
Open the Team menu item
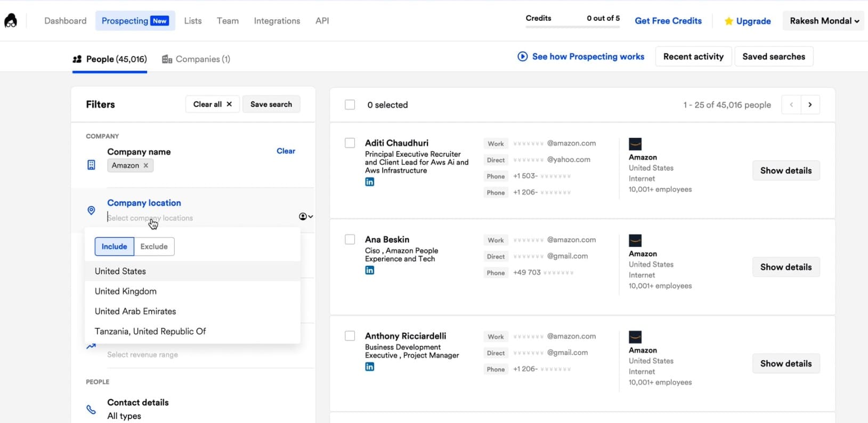228,21
